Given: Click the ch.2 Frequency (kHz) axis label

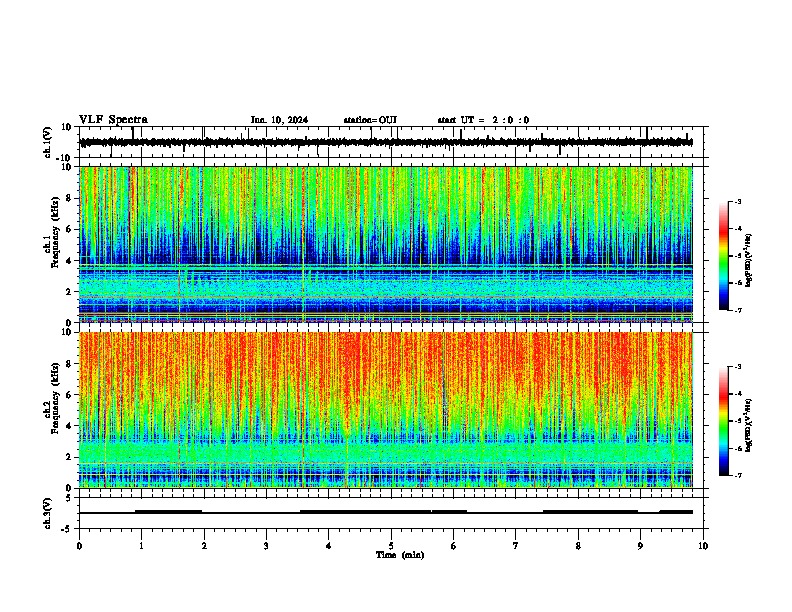Looking at the screenshot, I should click(x=52, y=398).
